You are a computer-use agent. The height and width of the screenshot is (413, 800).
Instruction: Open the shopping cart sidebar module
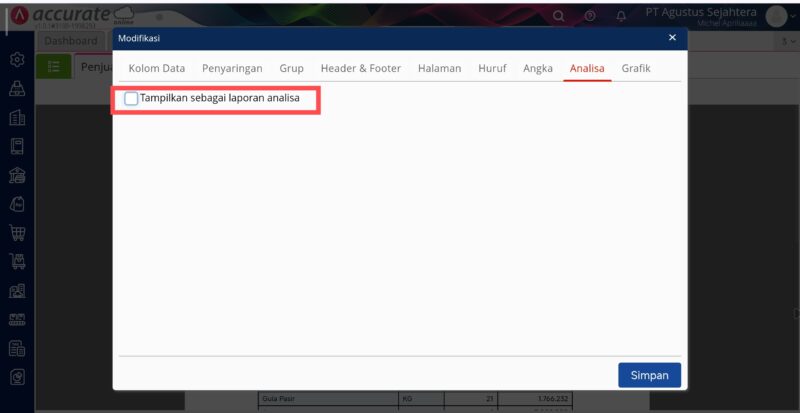(x=17, y=233)
